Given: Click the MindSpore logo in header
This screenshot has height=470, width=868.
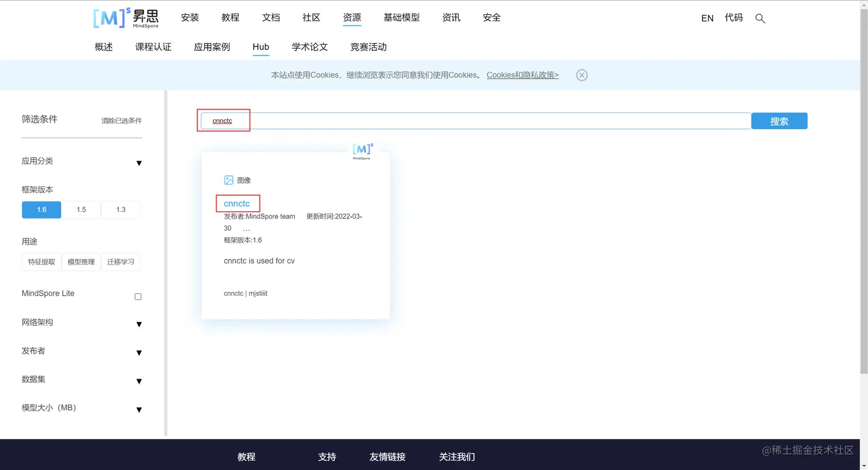Looking at the screenshot, I should click(x=126, y=18).
